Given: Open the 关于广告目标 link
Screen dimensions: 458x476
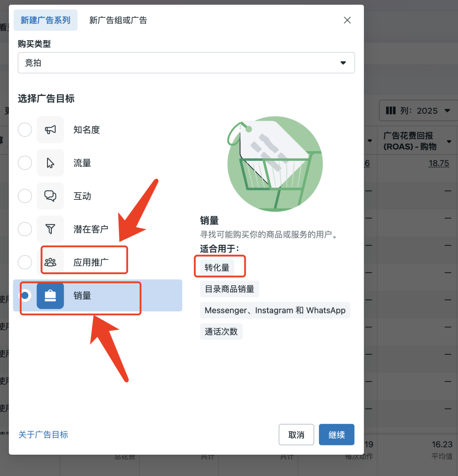Looking at the screenshot, I should click(x=43, y=434).
